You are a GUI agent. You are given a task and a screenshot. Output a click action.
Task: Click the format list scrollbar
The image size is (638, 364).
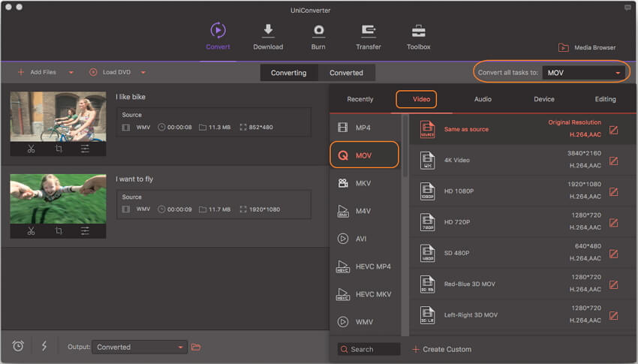pos(405,146)
